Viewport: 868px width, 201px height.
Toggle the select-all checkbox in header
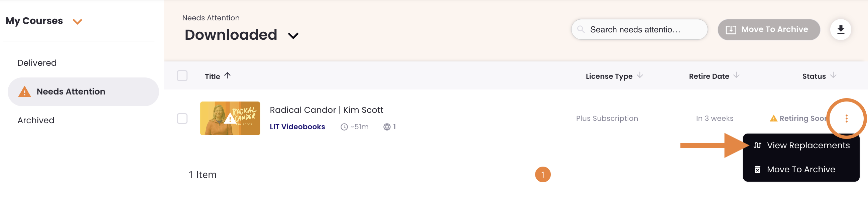pyautogui.click(x=182, y=76)
